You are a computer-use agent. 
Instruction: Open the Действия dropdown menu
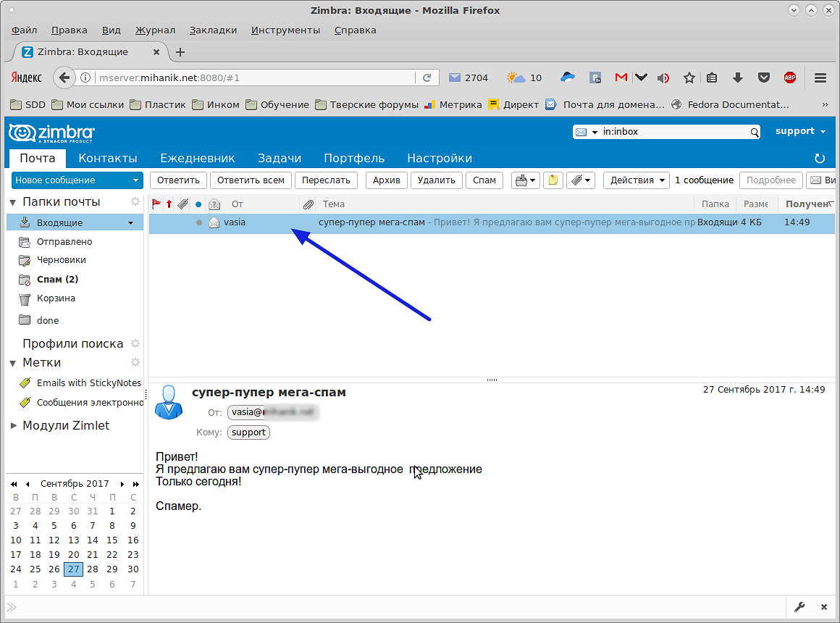tap(637, 180)
